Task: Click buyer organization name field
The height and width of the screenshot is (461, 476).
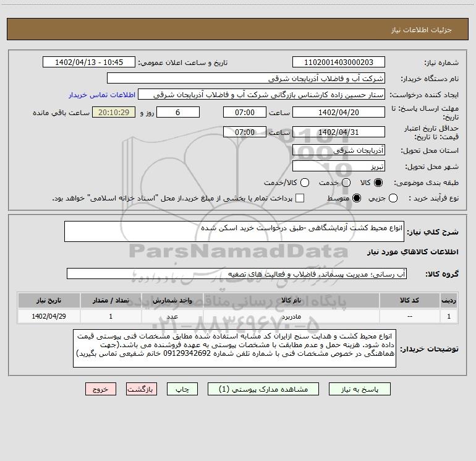Action: pyautogui.click(x=246, y=79)
